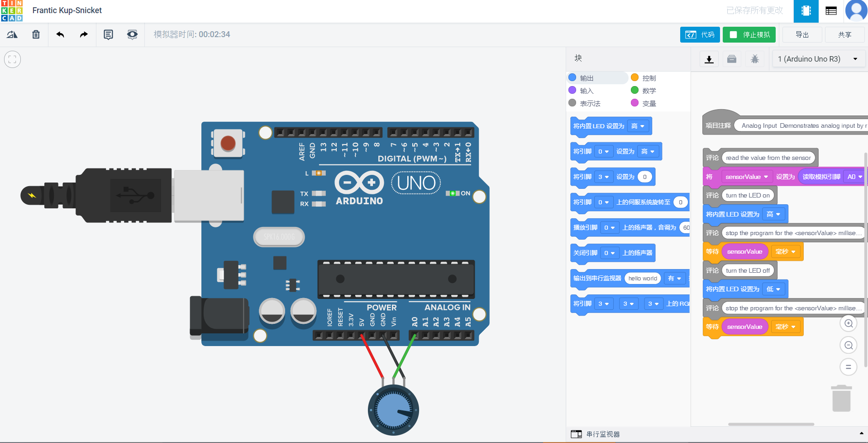Expand the serial monitor panel arrow
Viewport: 868px width, 443px height.
click(x=861, y=433)
